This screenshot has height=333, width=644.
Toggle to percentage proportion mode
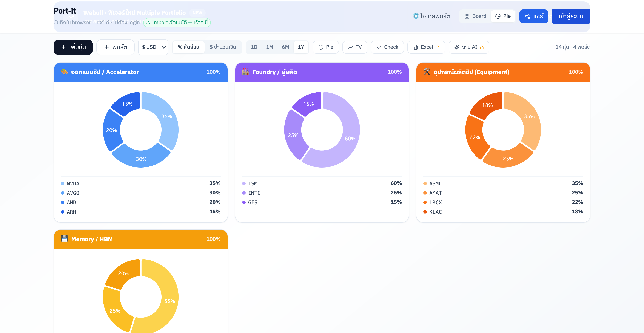click(x=188, y=47)
